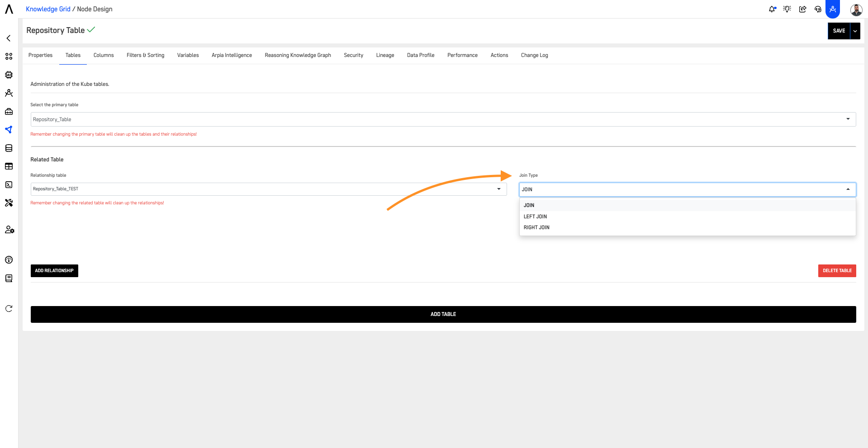Select LEFT JOIN option
The image size is (868, 448).
(x=688, y=217)
